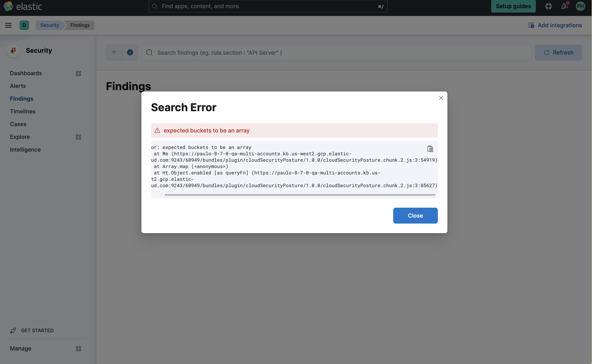The height and width of the screenshot is (364, 592).
Task: Navigate to Security via breadcrumb
Action: (49, 25)
